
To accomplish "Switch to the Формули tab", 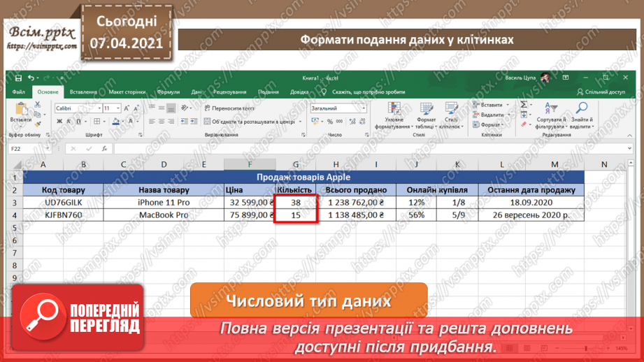I will [169, 92].
